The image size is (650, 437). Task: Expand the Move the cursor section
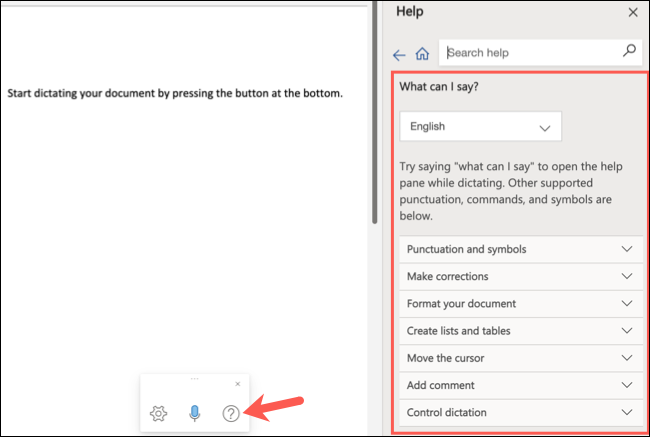tap(519, 357)
